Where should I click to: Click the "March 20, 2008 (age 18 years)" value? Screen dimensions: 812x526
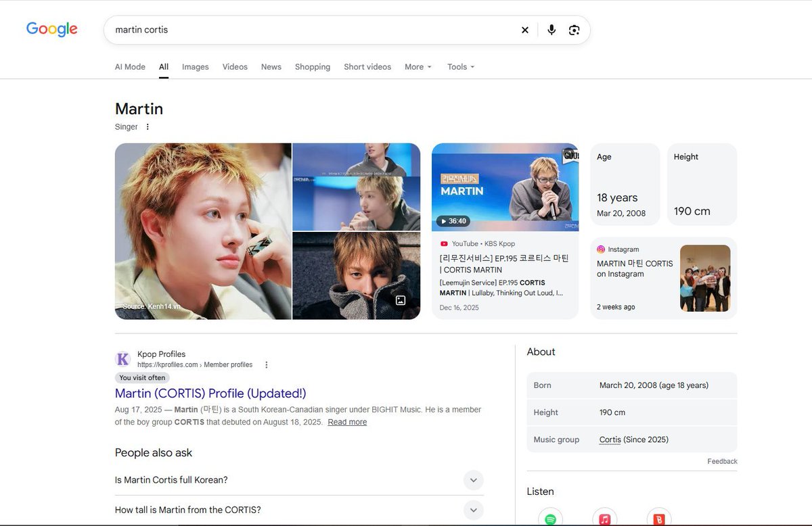click(x=654, y=385)
